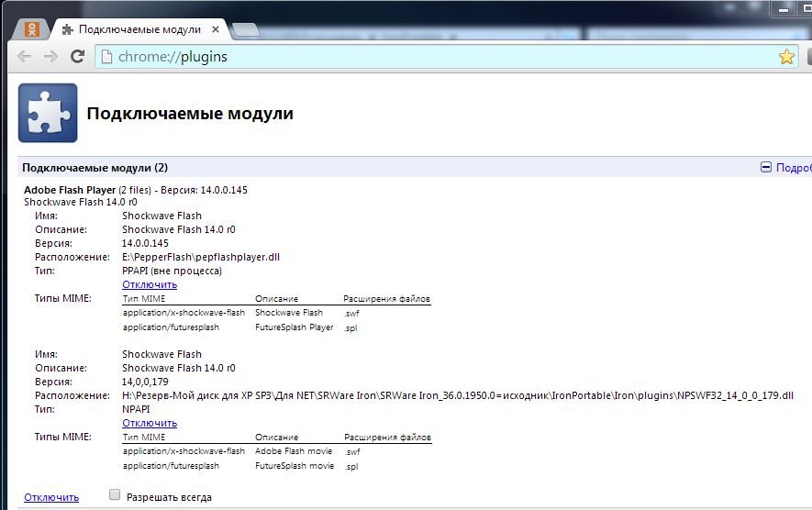Click the page file icon in address bar
The height and width of the screenshot is (510, 812).
pos(106,57)
